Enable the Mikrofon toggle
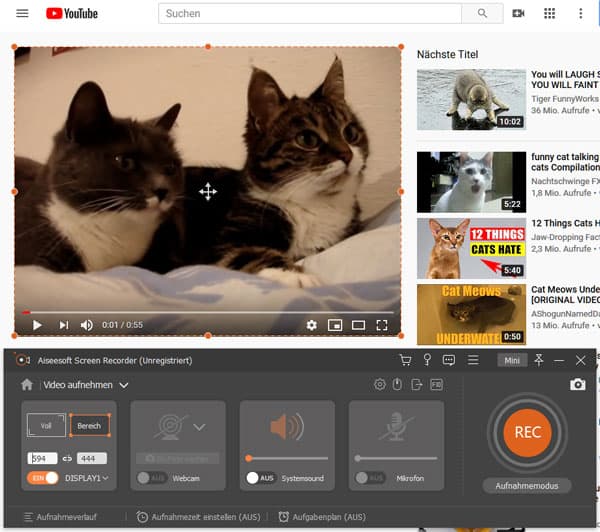The width and height of the screenshot is (600, 532). (369, 478)
